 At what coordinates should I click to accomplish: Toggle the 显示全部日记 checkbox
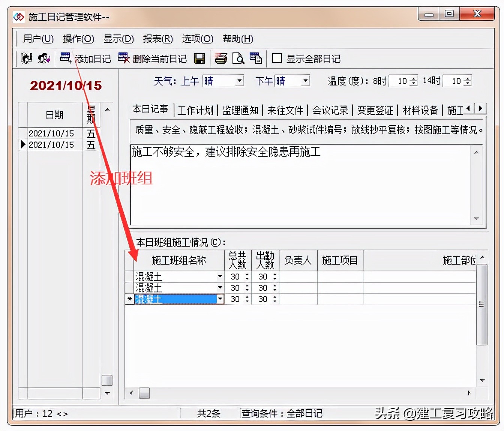point(277,58)
